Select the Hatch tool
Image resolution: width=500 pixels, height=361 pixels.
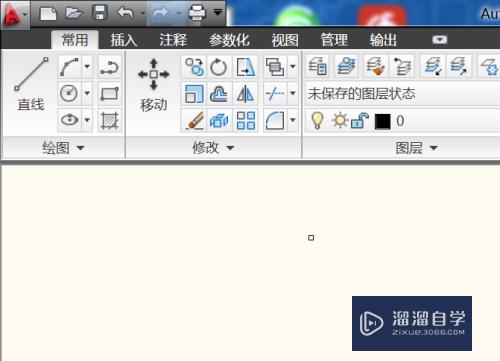pos(110,120)
